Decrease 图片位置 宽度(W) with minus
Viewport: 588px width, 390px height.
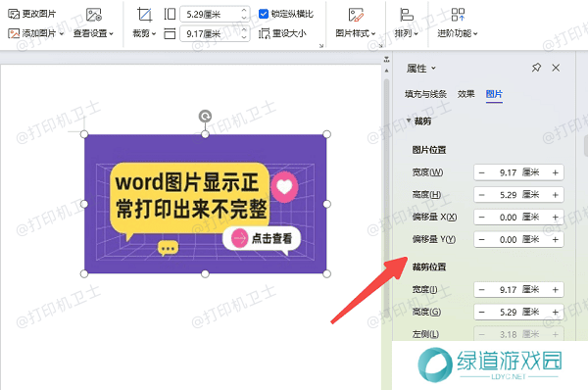(x=482, y=172)
